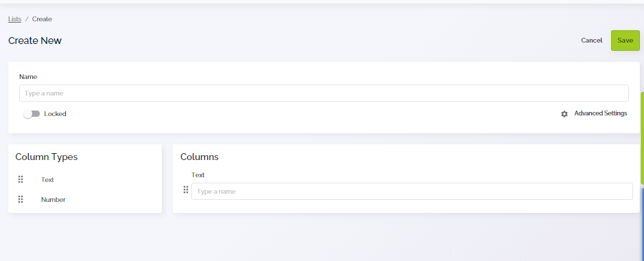
Task: Click the Text label above column field
Action: click(198, 174)
